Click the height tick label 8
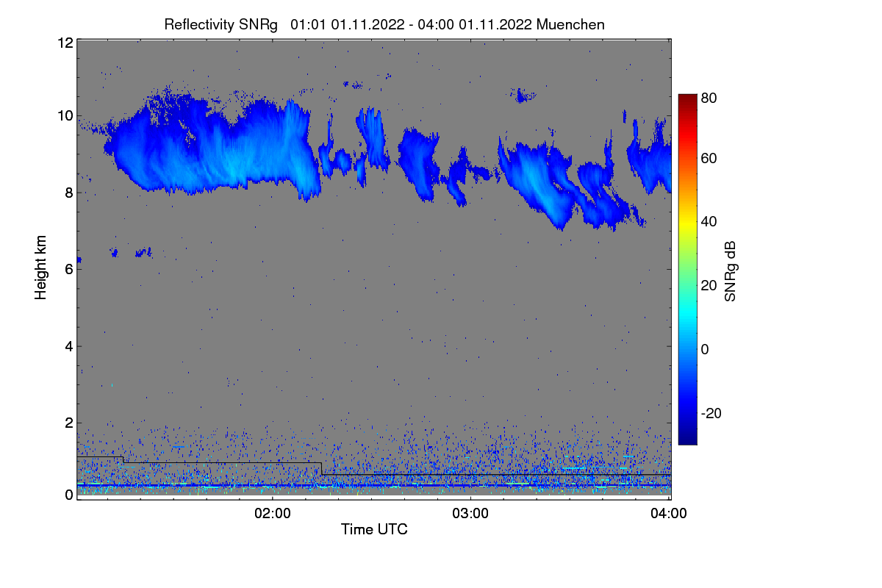Screen dimensions: 882x588 click(68, 193)
